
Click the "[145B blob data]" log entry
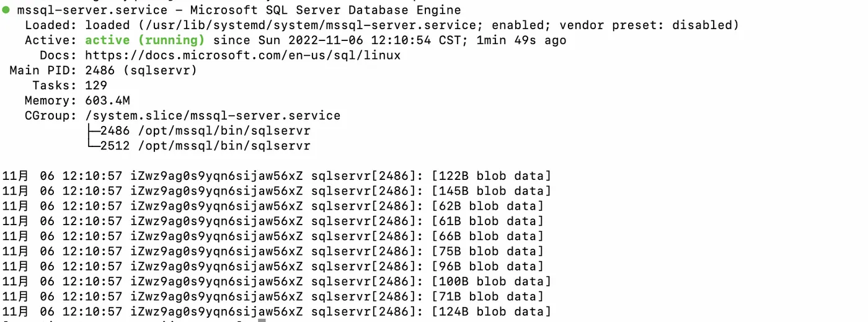pos(491,191)
